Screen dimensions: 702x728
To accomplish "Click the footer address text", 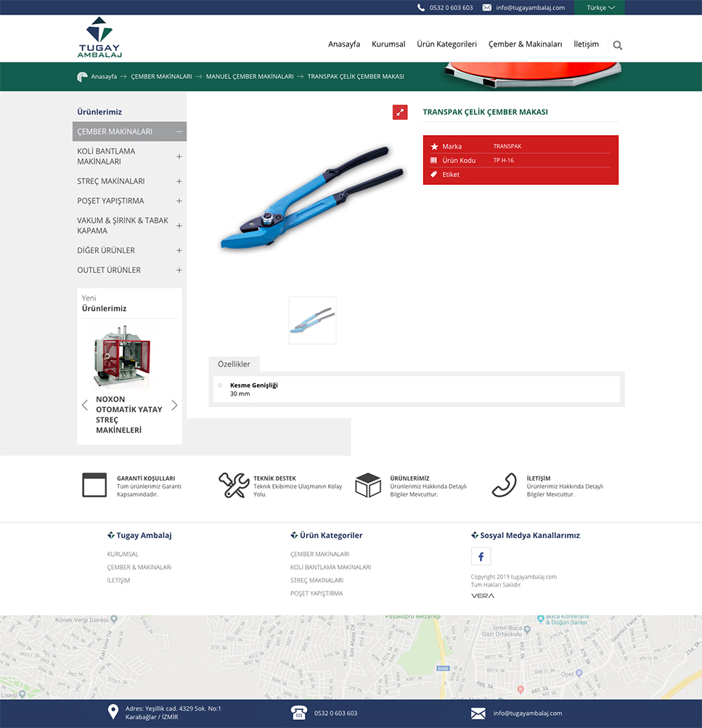I will [174, 713].
